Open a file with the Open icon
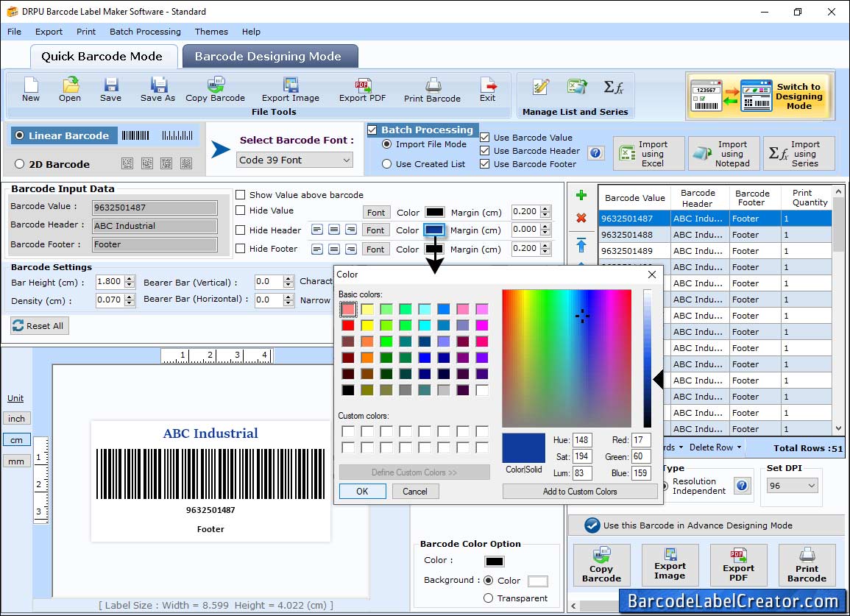850x616 pixels. pyautogui.click(x=70, y=90)
